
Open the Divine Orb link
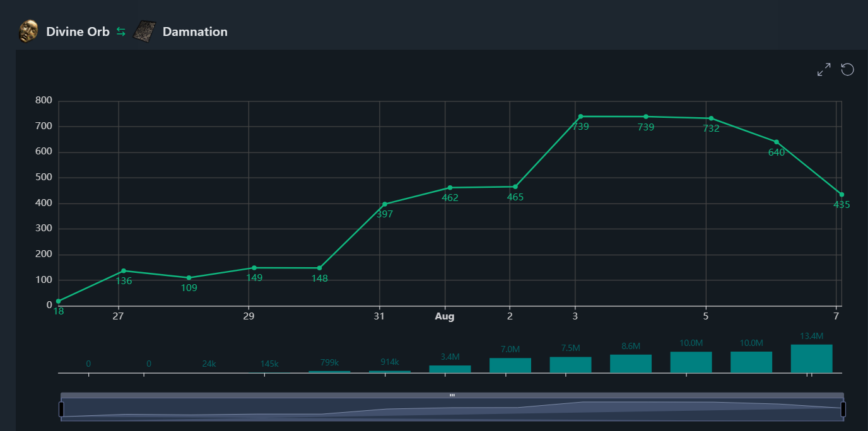pyautogui.click(x=78, y=32)
